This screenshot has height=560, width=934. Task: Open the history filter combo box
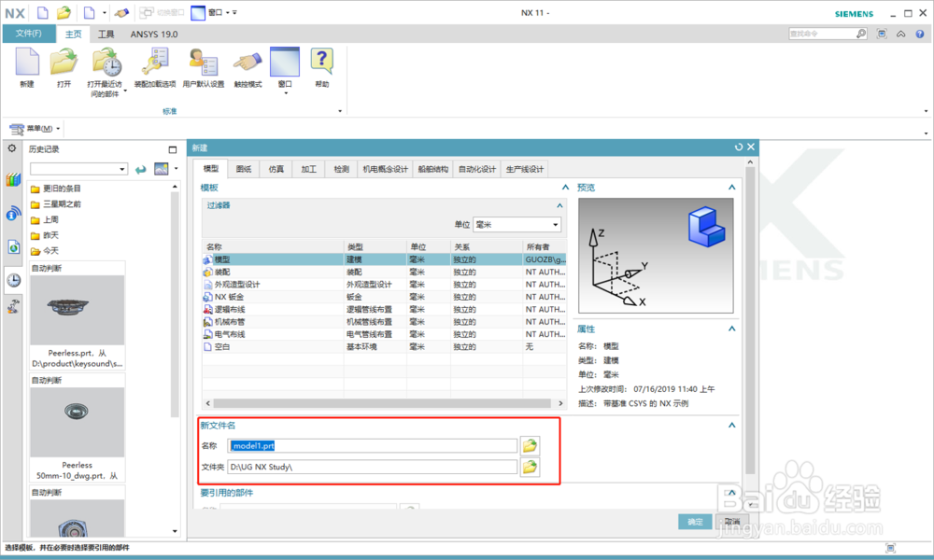click(x=79, y=169)
